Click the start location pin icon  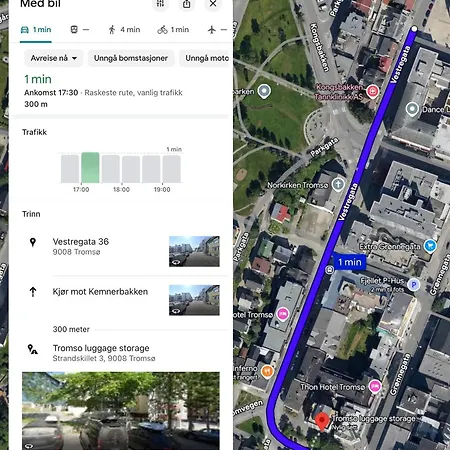tap(33, 242)
